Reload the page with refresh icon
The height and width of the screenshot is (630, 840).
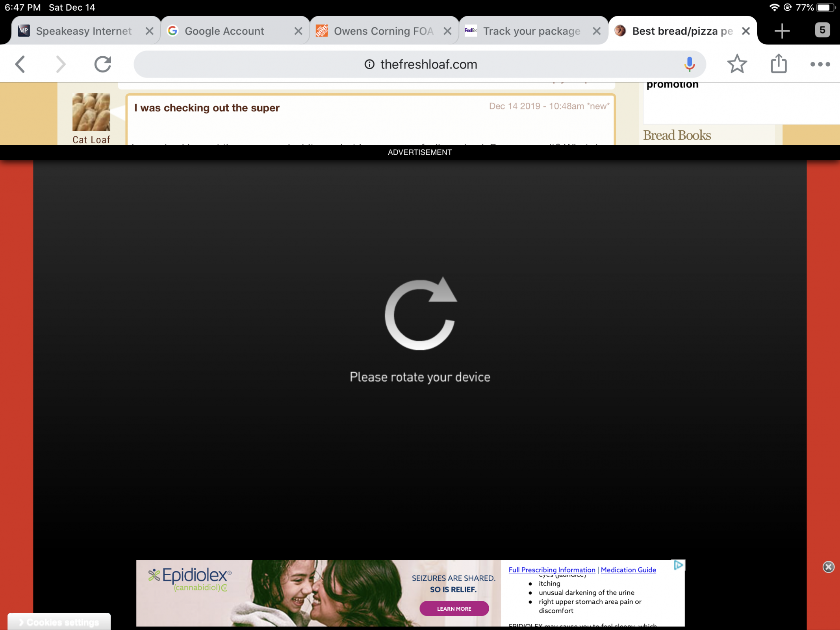[x=103, y=64]
